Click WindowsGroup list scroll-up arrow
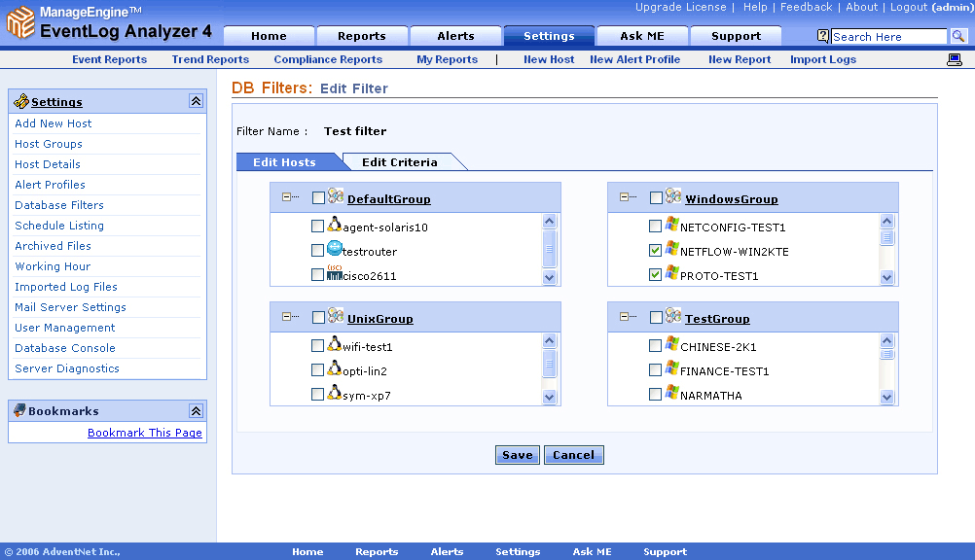This screenshot has width=975, height=560. coord(886,222)
